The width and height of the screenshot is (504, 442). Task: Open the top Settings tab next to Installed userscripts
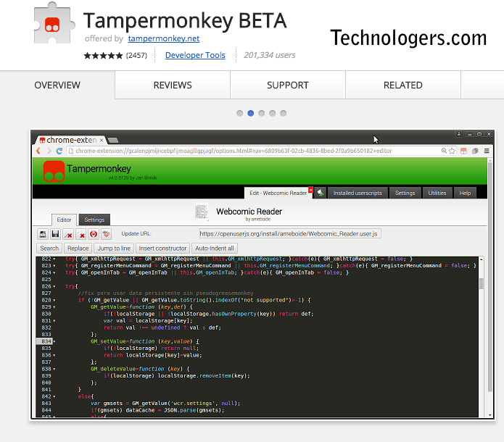[405, 193]
